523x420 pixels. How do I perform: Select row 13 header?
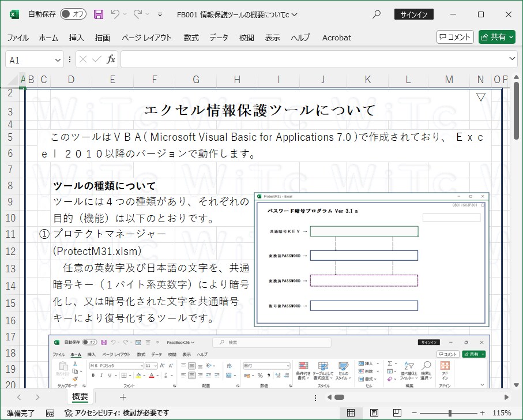[x=10, y=268]
